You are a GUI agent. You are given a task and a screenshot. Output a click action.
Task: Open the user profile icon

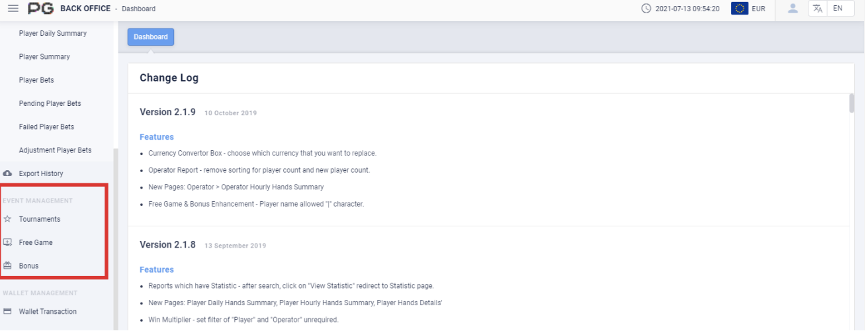(793, 9)
